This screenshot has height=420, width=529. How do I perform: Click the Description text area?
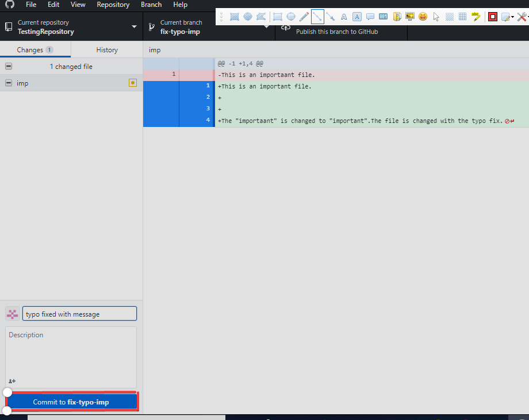click(x=71, y=357)
